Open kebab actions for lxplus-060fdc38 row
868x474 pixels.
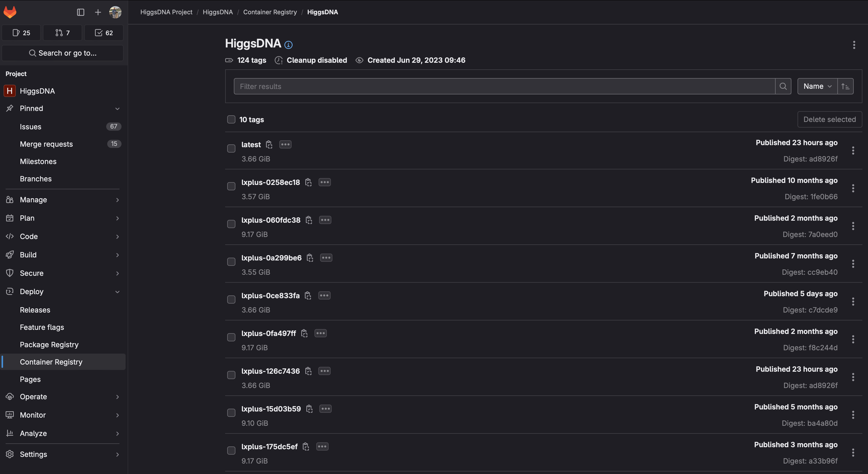(853, 226)
